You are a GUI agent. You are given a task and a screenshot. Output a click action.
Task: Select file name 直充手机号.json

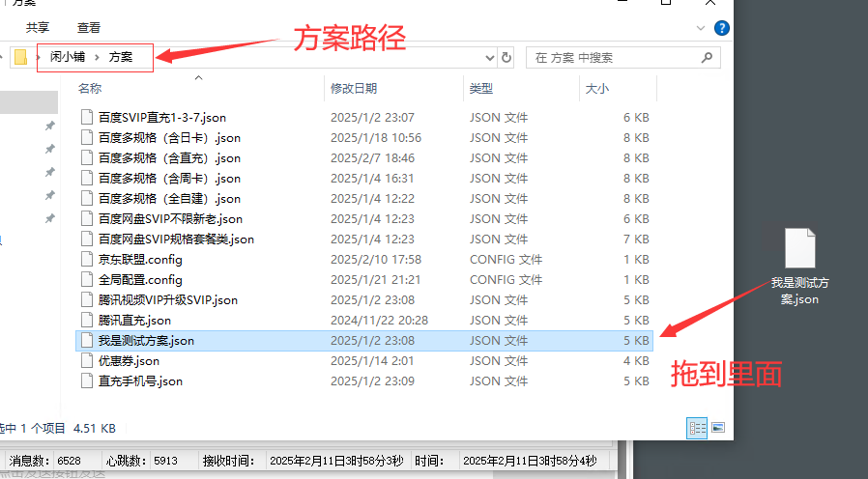[x=140, y=381]
